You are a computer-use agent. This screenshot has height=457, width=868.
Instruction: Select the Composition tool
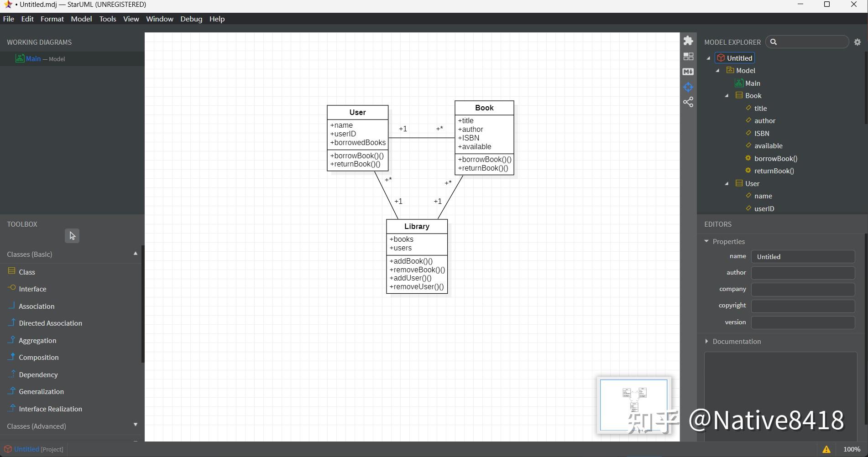pos(39,357)
